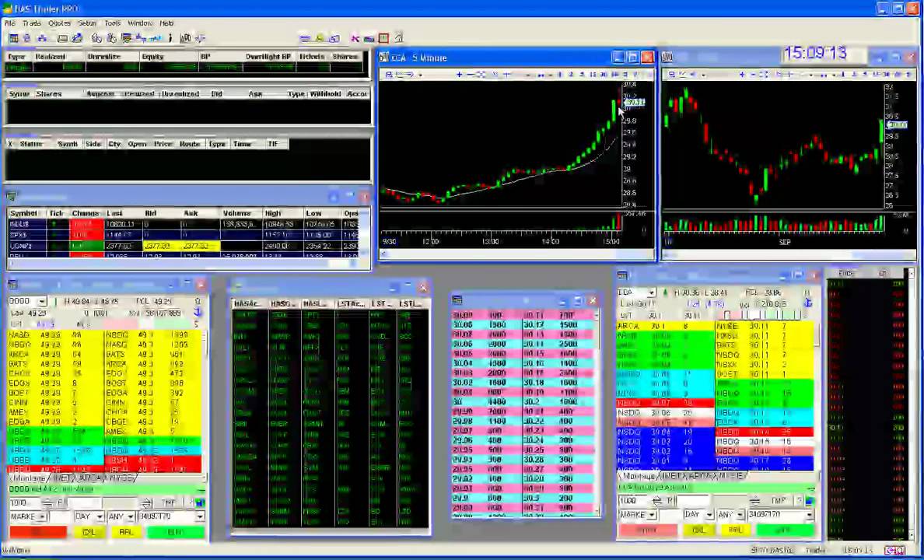Click P button in QQQQ montage
924x560 pixels.
click(60, 502)
